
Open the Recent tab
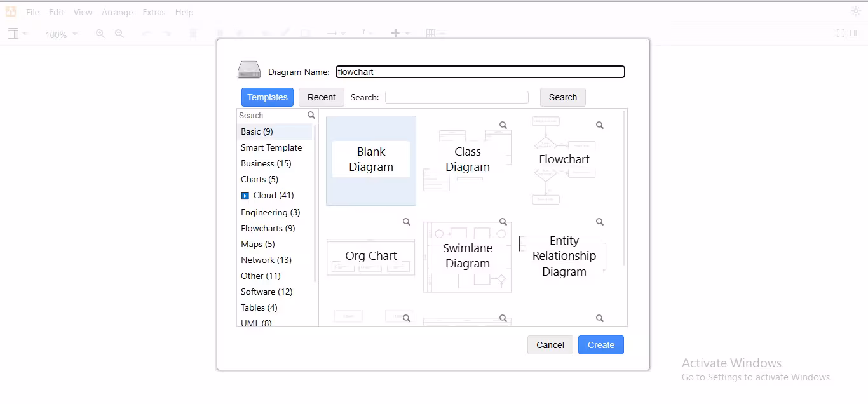coord(322,97)
